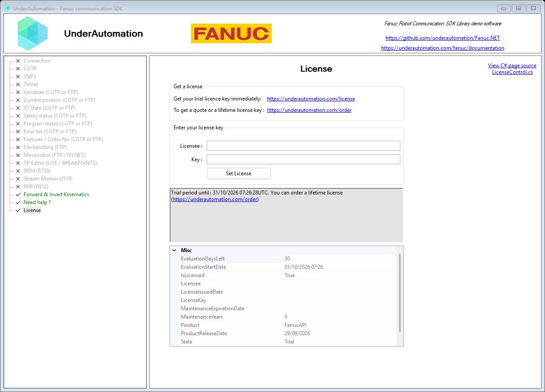Select the LicenseIssuedDate property row
Image resolution: width=545 pixels, height=392 pixels.
click(283, 292)
